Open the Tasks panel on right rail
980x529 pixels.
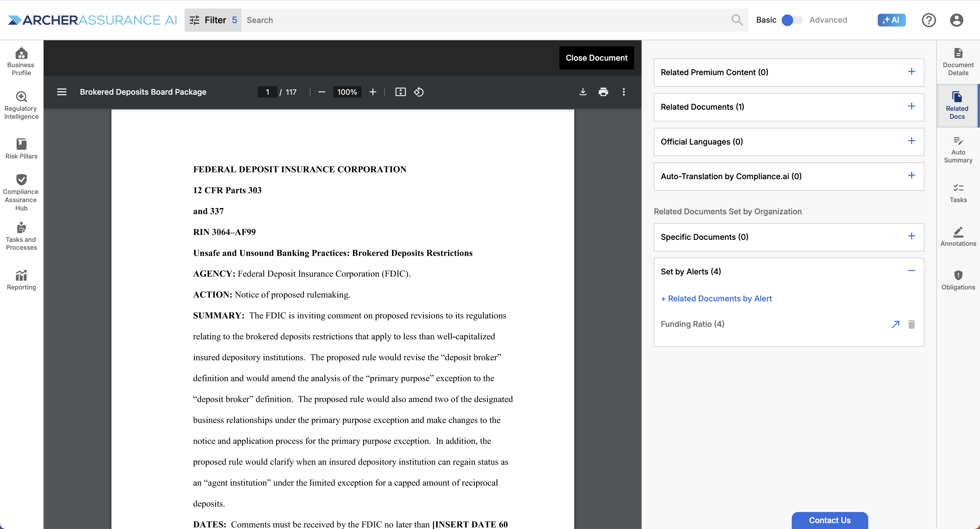coord(958,193)
